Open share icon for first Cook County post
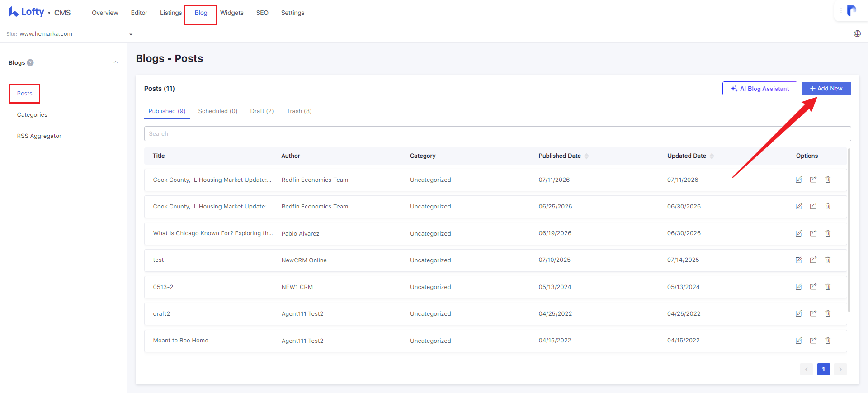Image resolution: width=868 pixels, height=393 pixels. [x=813, y=180]
